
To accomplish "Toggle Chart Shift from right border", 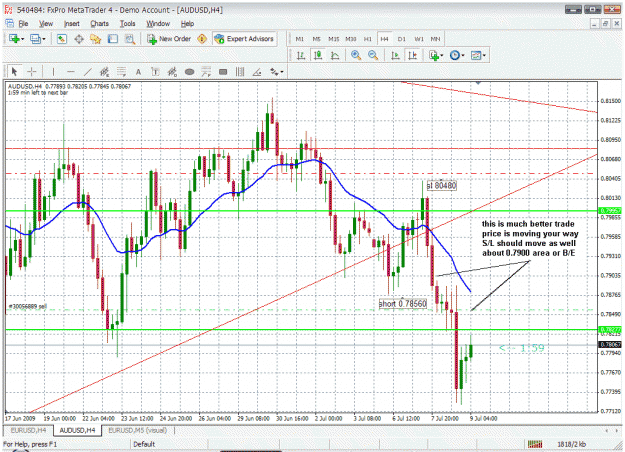I will click(412, 55).
